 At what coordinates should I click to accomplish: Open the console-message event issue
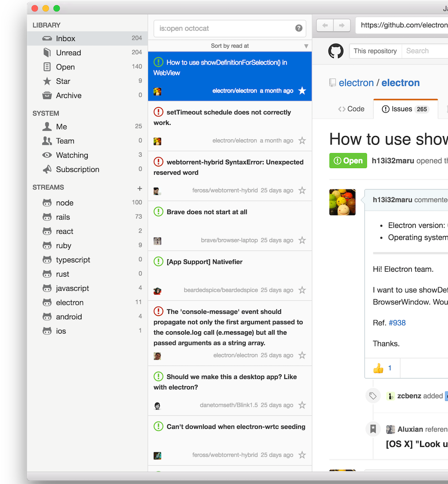click(230, 334)
